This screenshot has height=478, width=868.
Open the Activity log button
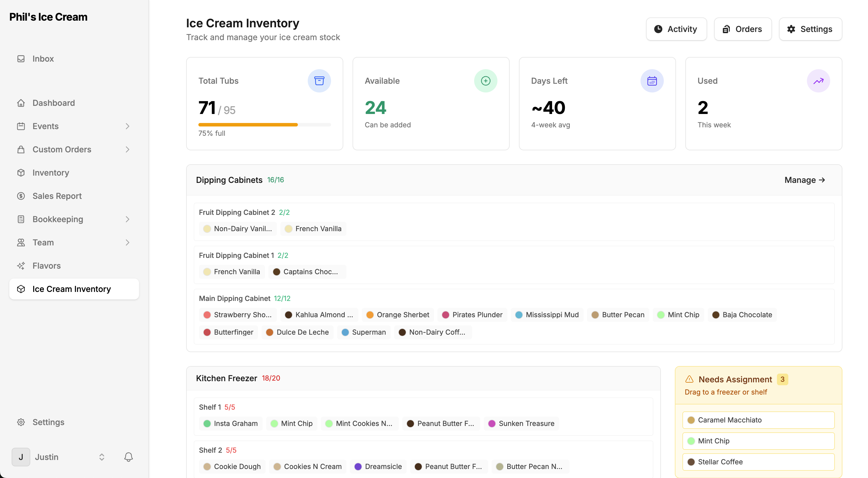tap(676, 29)
